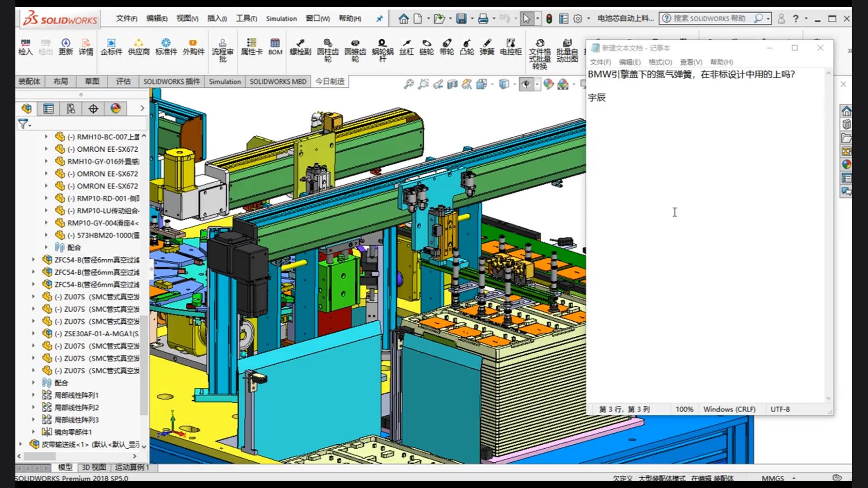
Task: Select the 链轮 sprocket tool
Action: click(x=426, y=47)
